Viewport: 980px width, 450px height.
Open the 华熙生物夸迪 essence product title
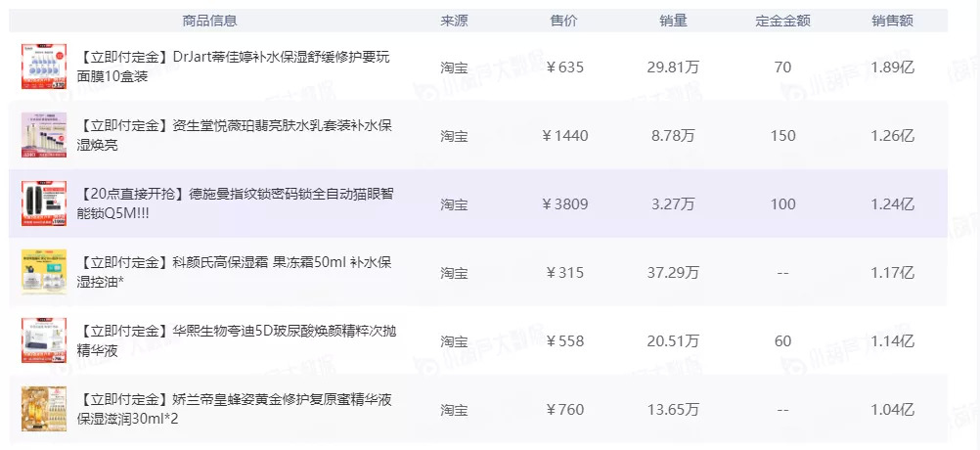(235, 340)
